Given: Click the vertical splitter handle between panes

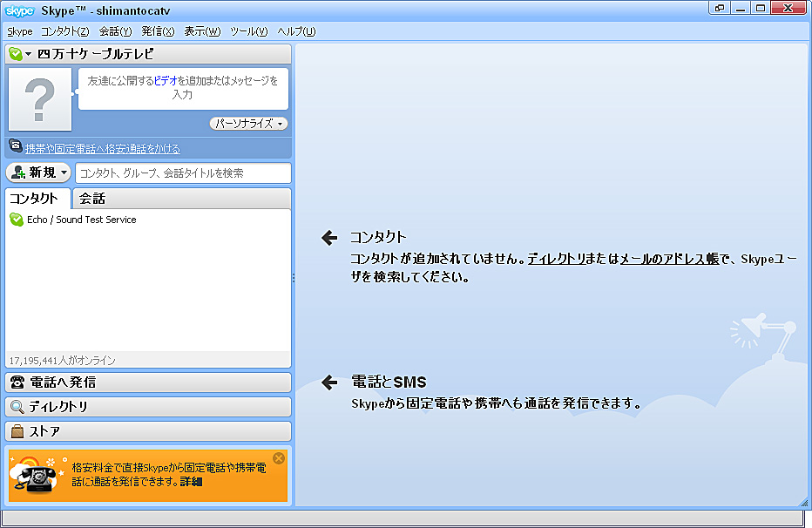Looking at the screenshot, I should pos(294,278).
